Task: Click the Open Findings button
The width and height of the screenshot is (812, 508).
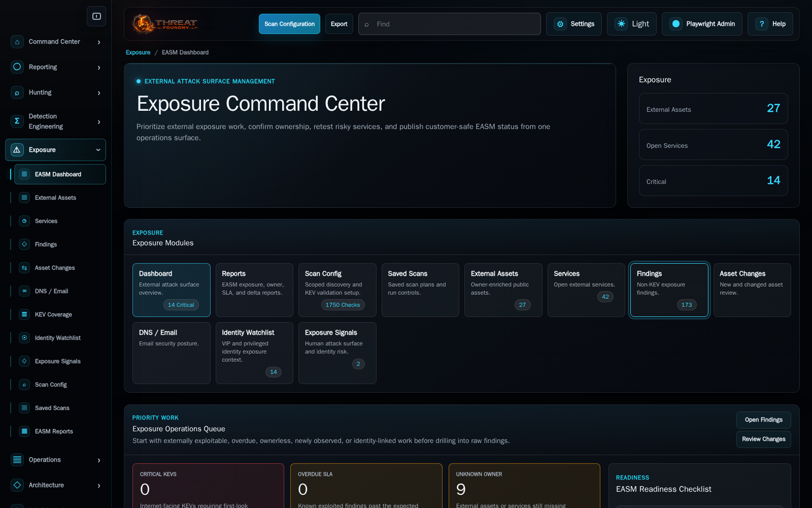Action: [x=764, y=420]
